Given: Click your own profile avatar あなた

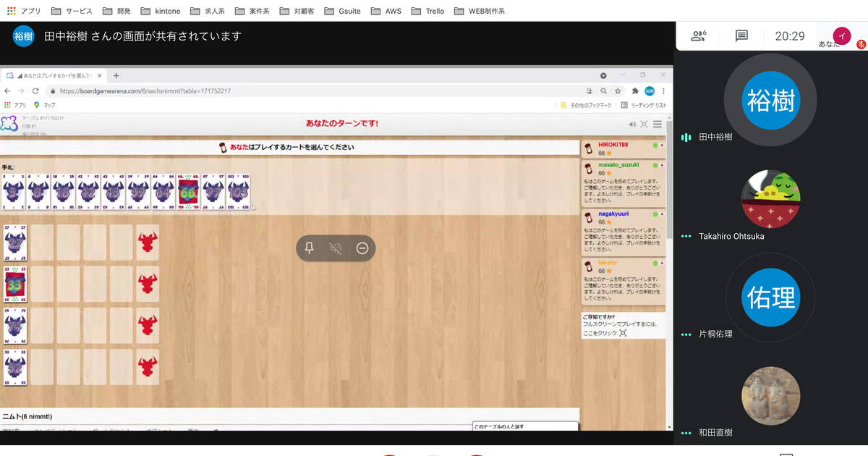Looking at the screenshot, I should [842, 35].
